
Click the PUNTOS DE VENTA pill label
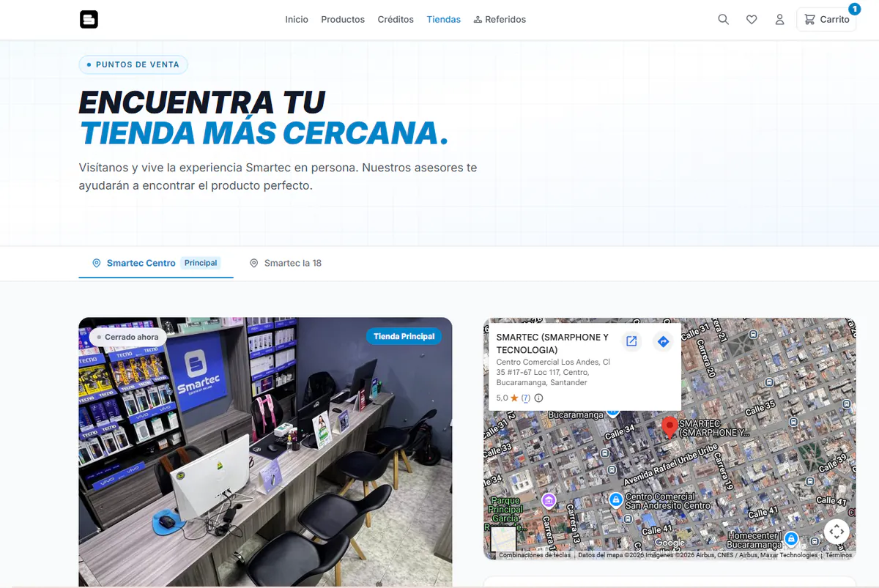tap(133, 64)
